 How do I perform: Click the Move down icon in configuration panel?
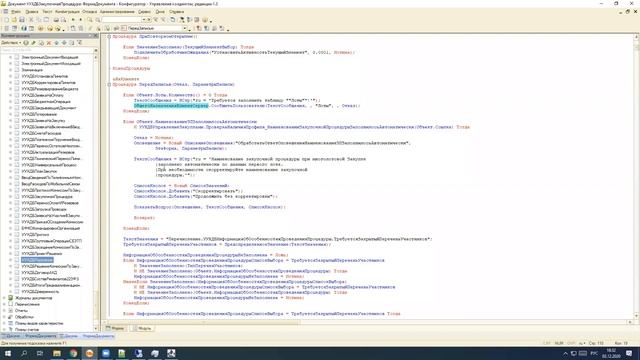point(64,42)
